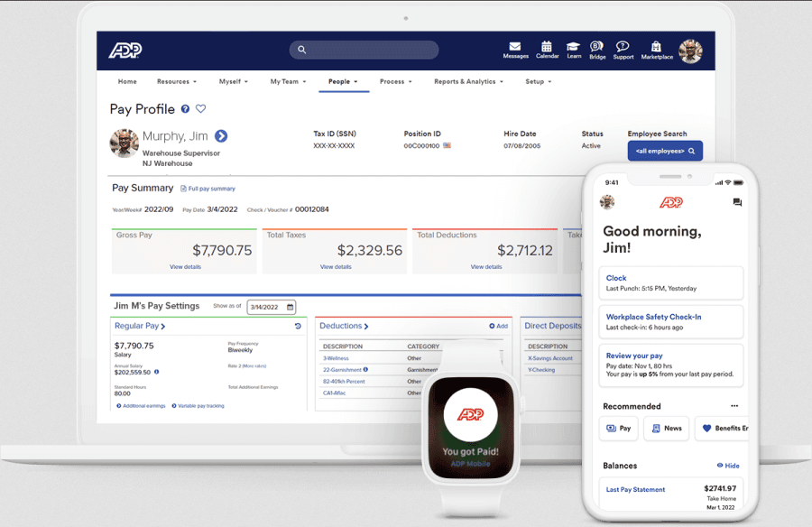The width and height of the screenshot is (812, 527).
Task: Click the info icon beside 22-Garnishment
Action: (365, 369)
